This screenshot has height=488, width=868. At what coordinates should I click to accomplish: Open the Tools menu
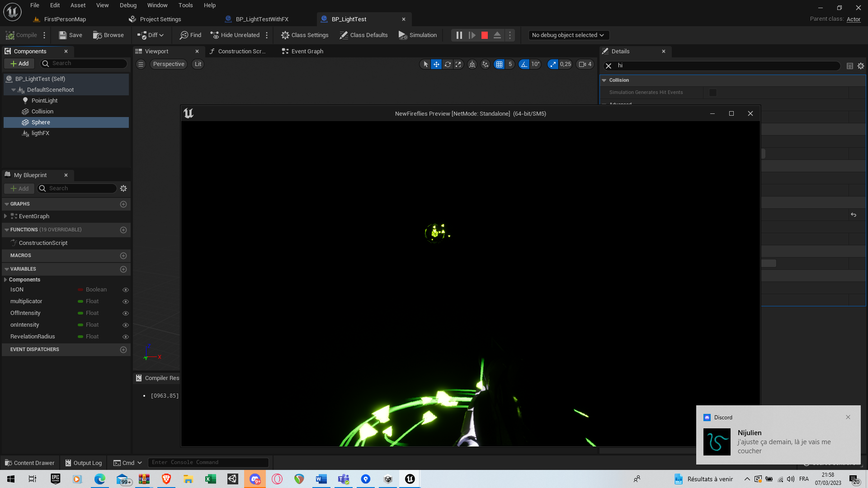tap(185, 5)
